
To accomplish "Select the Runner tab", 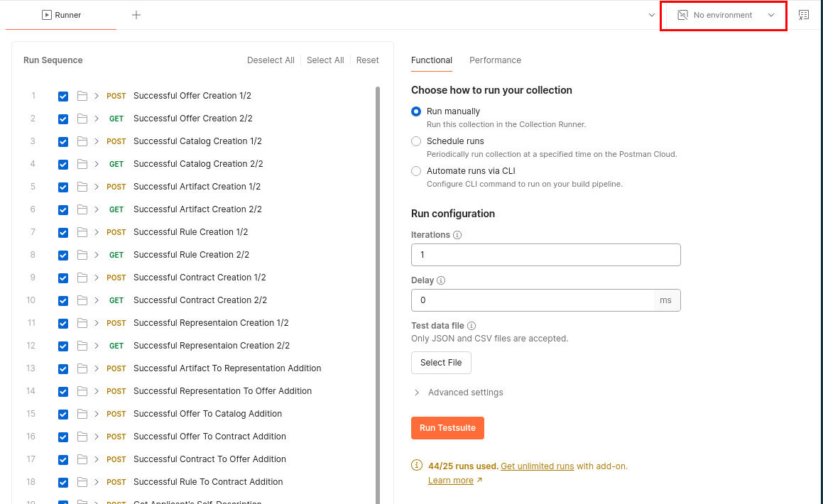I will (x=61, y=15).
